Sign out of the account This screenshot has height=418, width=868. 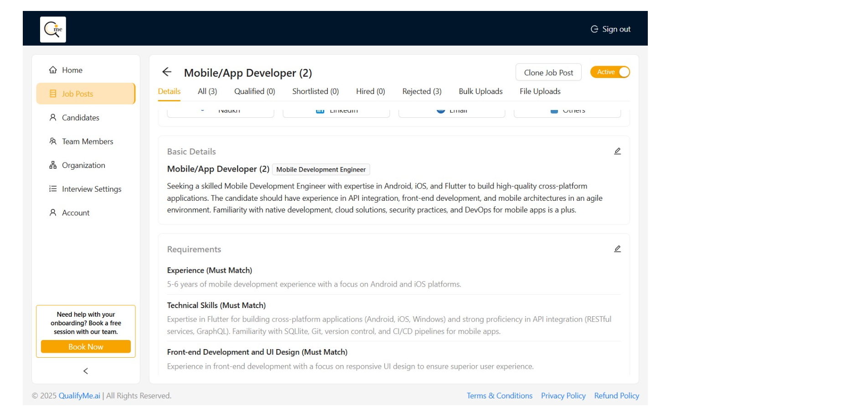coord(611,29)
